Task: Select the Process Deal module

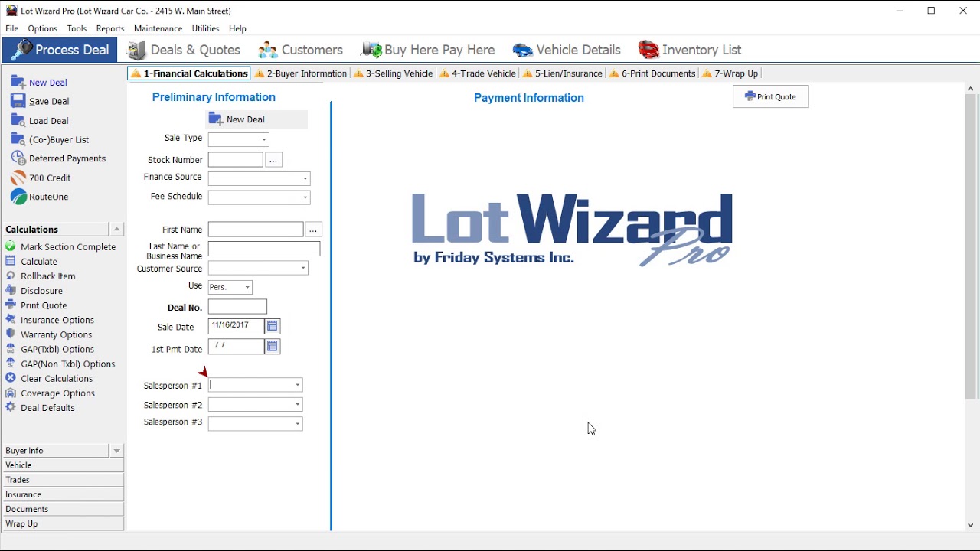Action: [60, 50]
